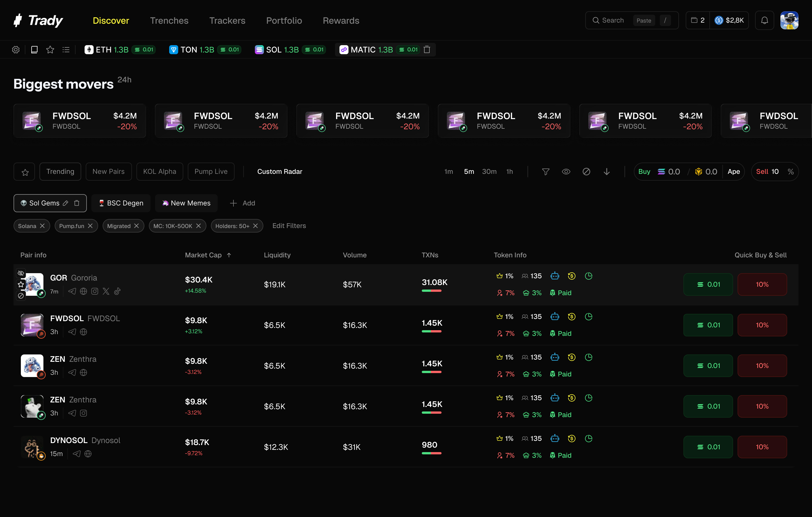Screen dimensions: 812x517
Task: Open favorites star in ticker bar
Action: point(50,50)
